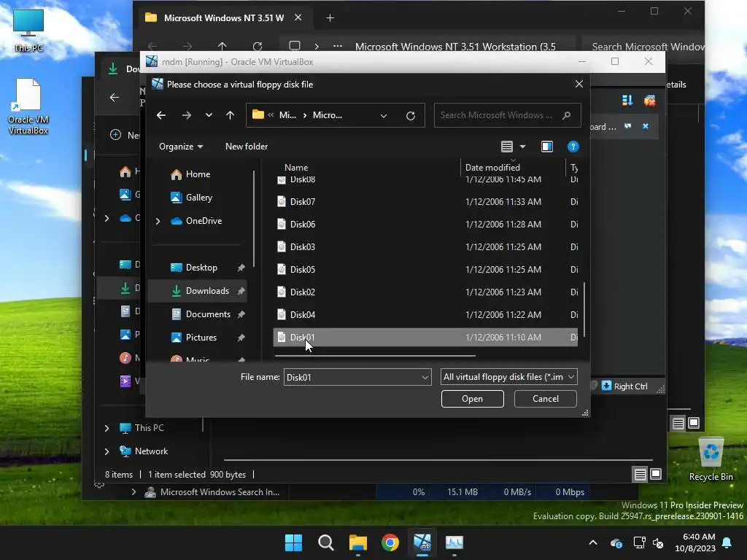Open taskbar Search
The image size is (747, 560).
(326, 542)
